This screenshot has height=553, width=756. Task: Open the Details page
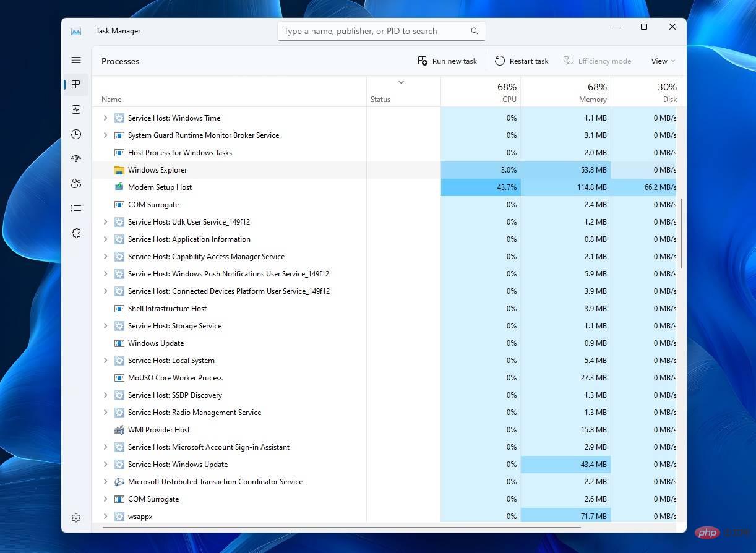[76, 208]
